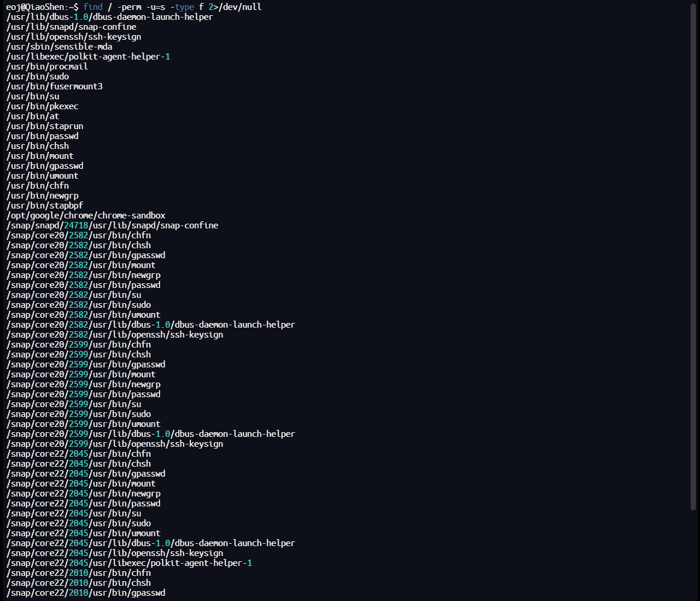Click the /snap/core22/2010/usr/bin/gpasswd line
Viewport: 700px width, 601px height.
click(x=86, y=593)
